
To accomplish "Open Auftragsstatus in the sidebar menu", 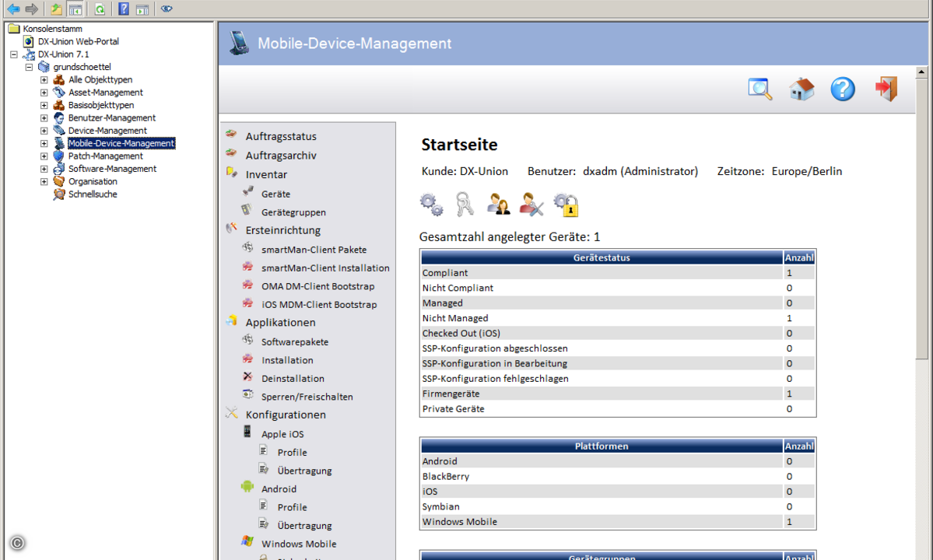I will [x=281, y=136].
